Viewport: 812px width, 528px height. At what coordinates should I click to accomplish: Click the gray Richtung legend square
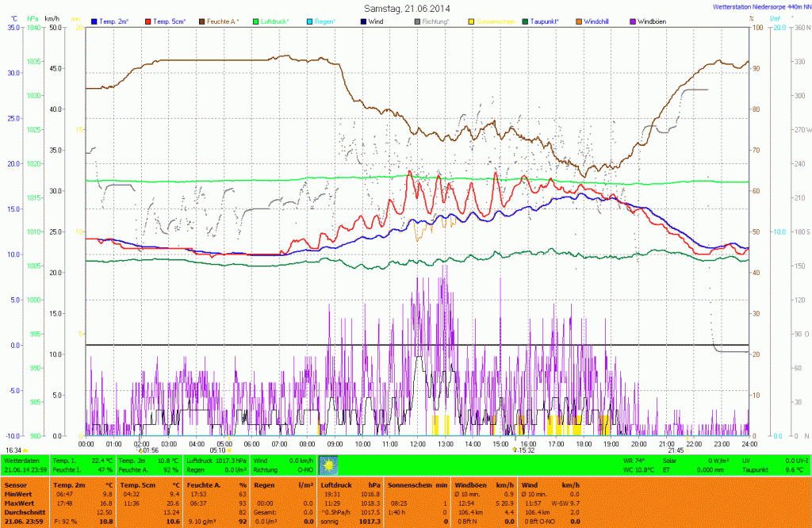tap(417, 20)
